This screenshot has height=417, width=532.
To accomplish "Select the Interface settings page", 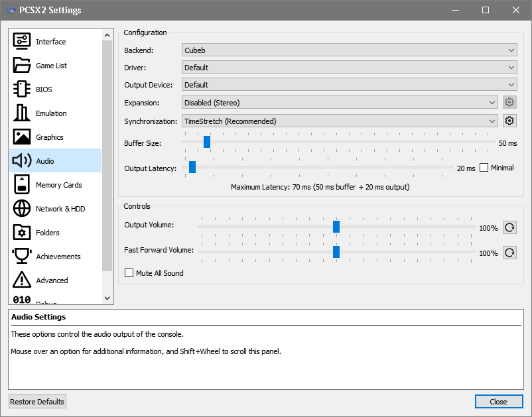I will [x=55, y=41].
